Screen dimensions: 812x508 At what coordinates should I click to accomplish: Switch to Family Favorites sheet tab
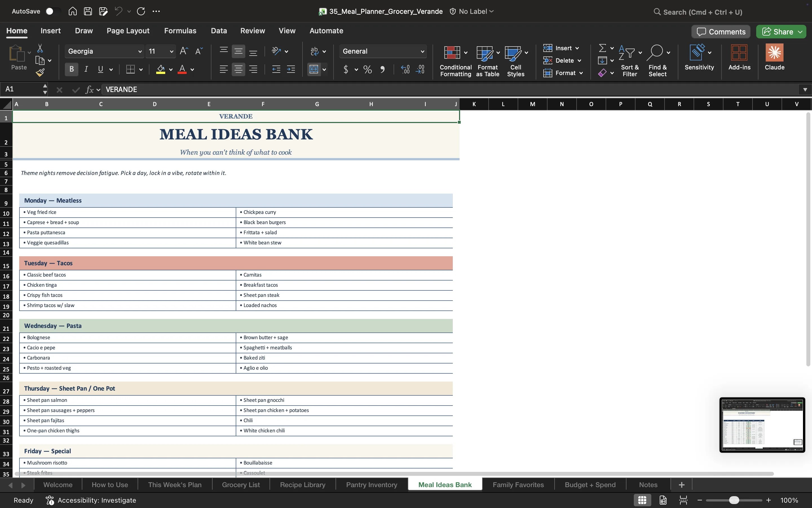click(x=518, y=485)
